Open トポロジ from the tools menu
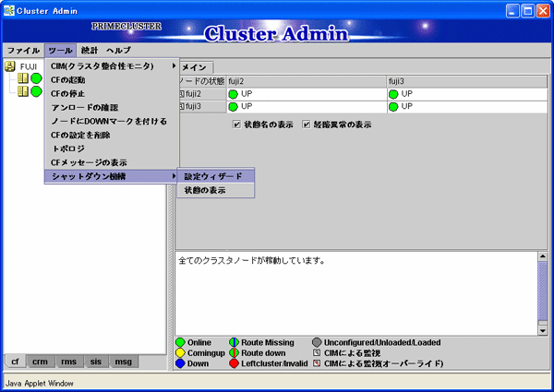The height and width of the screenshot is (392, 554). (112, 148)
